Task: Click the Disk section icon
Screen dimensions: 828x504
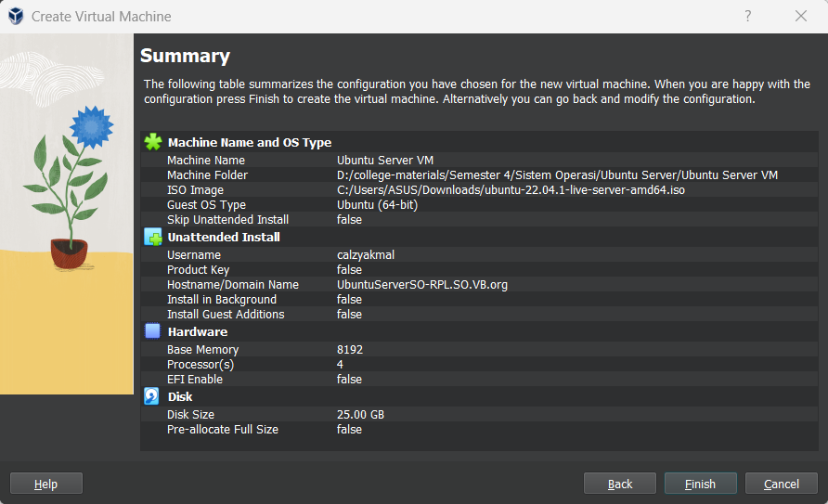Action: tap(151, 396)
